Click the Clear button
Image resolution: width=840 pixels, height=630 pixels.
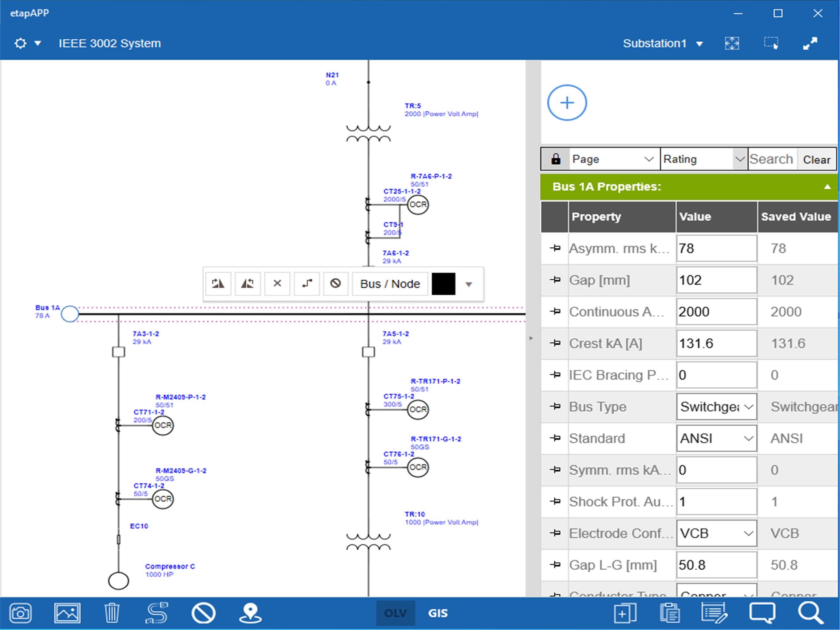click(x=816, y=160)
